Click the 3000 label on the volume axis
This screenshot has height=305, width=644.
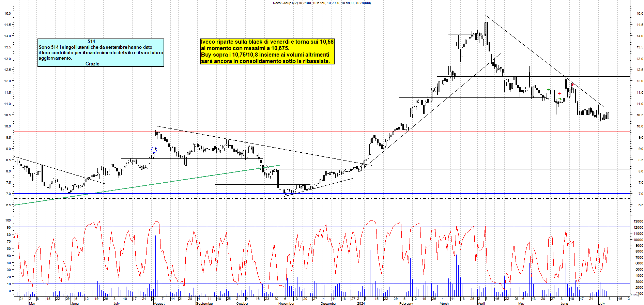click(x=639, y=281)
